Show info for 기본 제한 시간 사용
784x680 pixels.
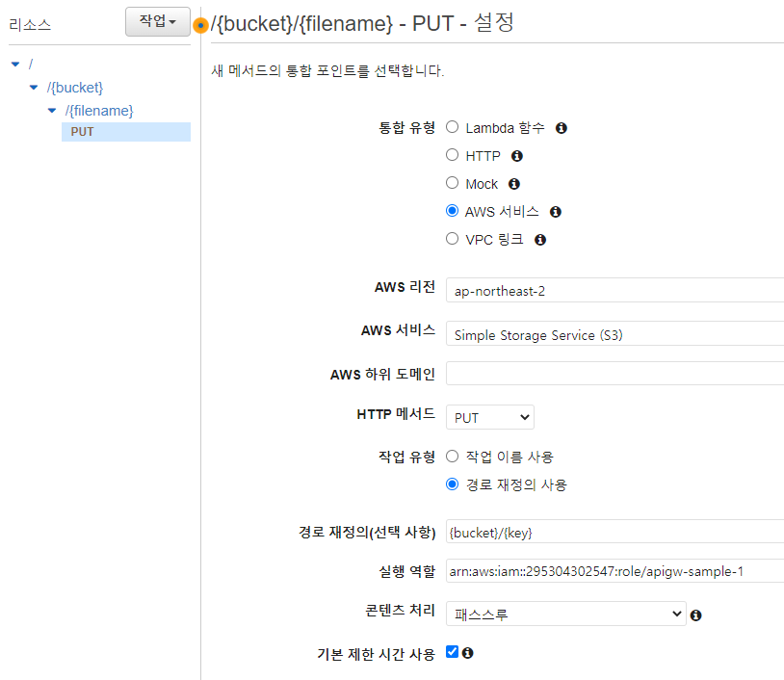[467, 653]
